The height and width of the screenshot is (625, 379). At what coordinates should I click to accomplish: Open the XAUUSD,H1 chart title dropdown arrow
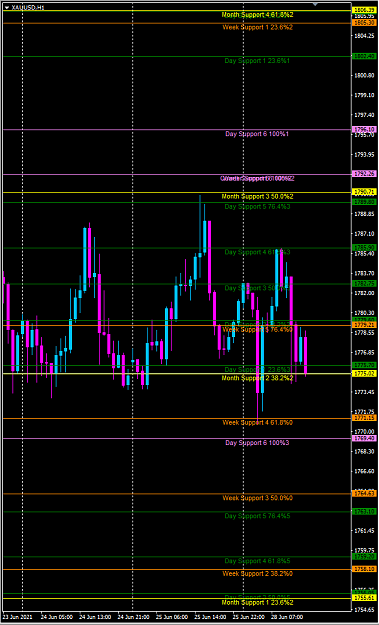[x=7, y=7]
